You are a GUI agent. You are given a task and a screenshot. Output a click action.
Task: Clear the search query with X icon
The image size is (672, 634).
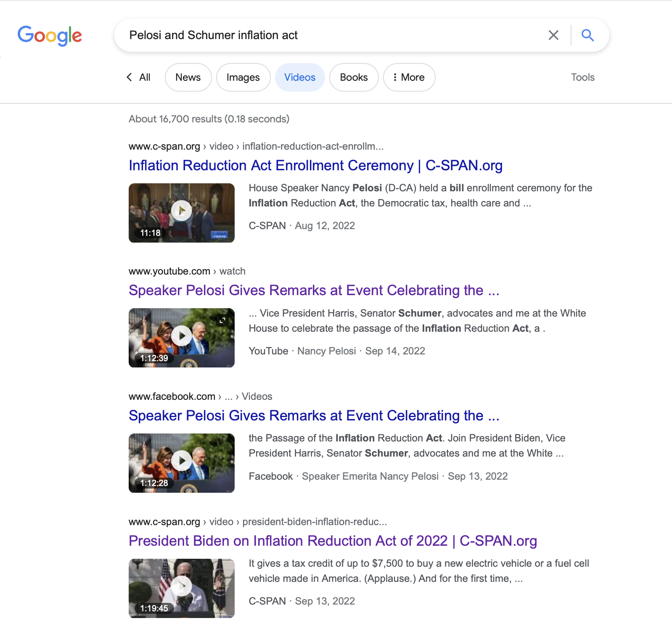click(553, 35)
